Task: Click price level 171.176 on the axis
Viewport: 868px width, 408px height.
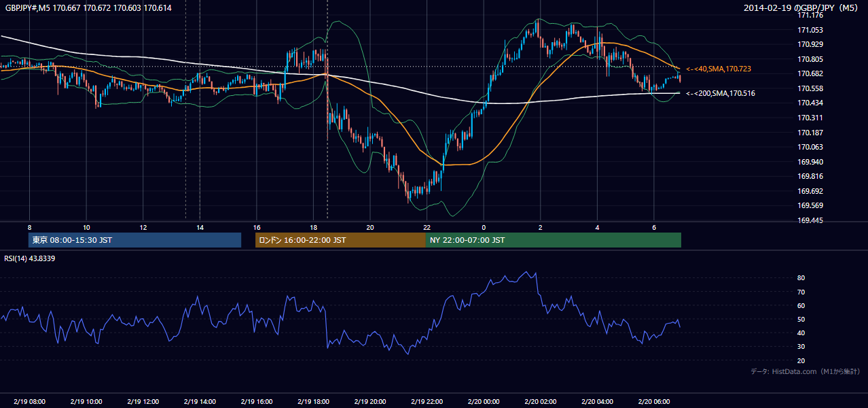Action: pos(810,15)
